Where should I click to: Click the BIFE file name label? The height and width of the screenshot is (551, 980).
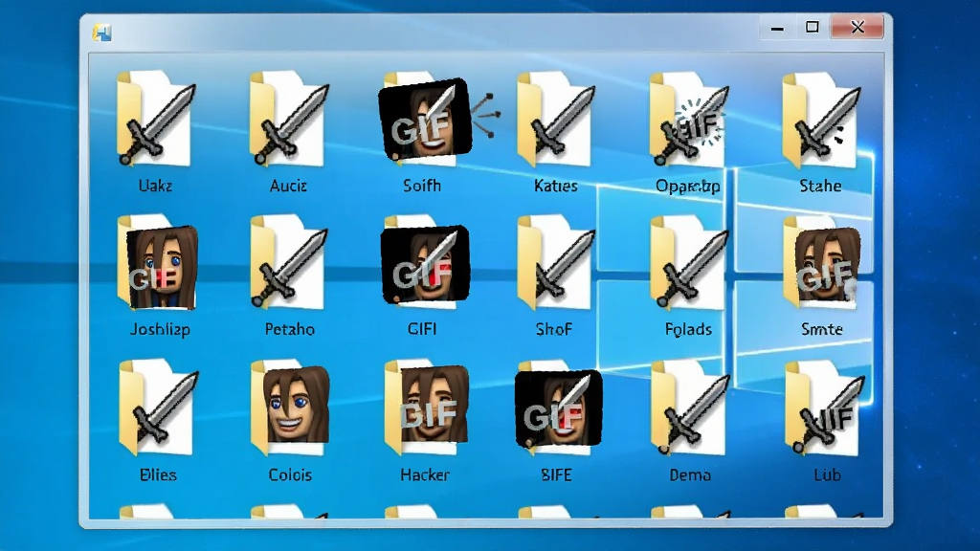[556, 474]
